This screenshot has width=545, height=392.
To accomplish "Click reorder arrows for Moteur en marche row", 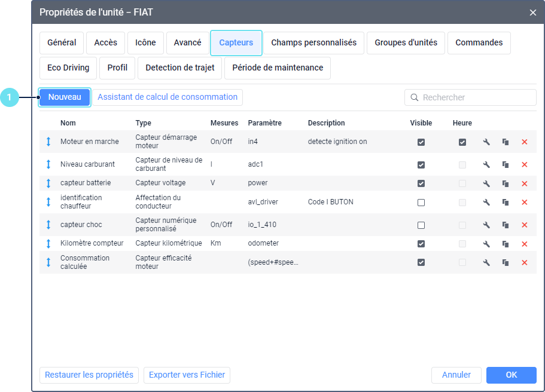I will [x=48, y=142].
